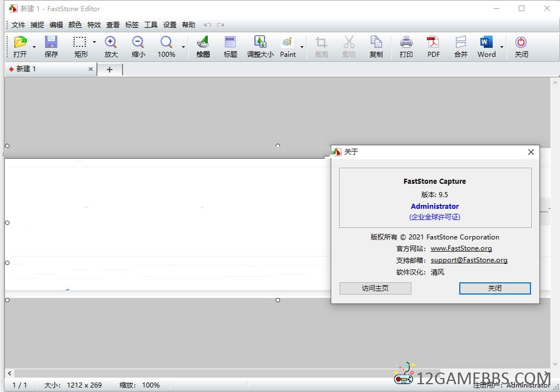Open the 工具 menu
This screenshot has height=392, width=560.
click(151, 24)
